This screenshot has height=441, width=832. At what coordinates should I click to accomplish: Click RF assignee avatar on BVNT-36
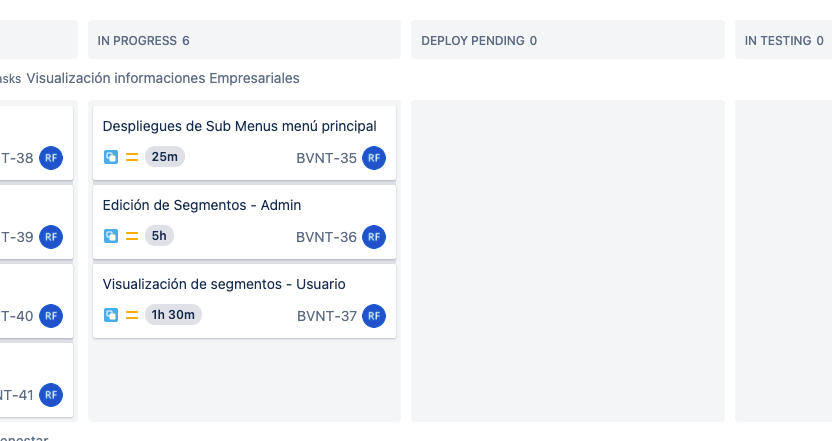[374, 237]
